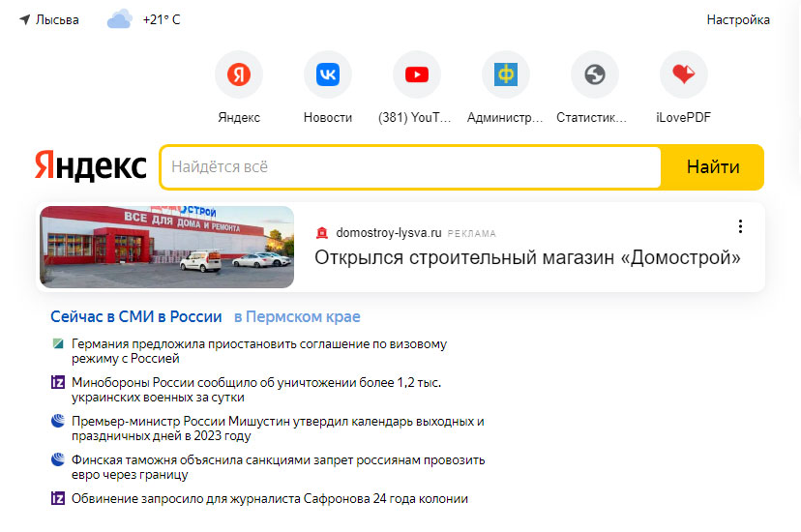Viewport: 801px width, 532px height.
Task: Click the iLovePDF shortcut label
Action: [x=684, y=117]
